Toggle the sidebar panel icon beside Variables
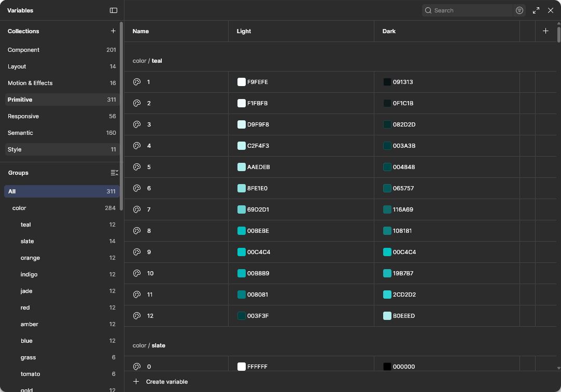 pos(114,10)
